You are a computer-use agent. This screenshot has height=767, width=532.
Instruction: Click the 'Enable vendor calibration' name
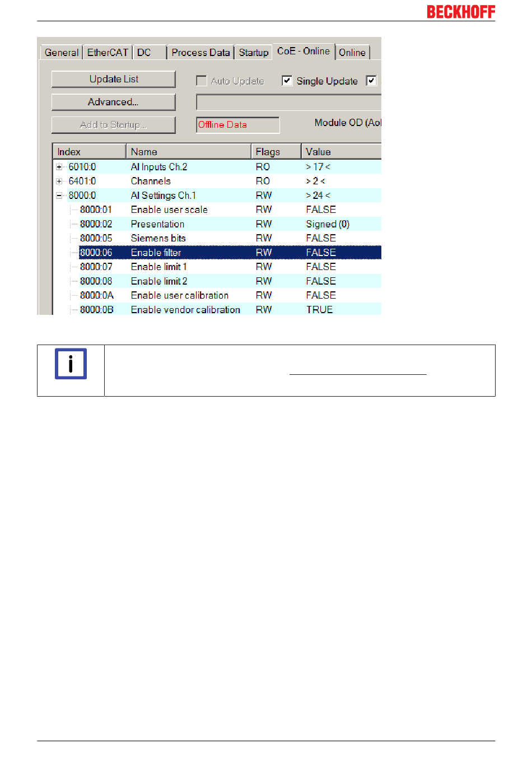click(x=185, y=310)
